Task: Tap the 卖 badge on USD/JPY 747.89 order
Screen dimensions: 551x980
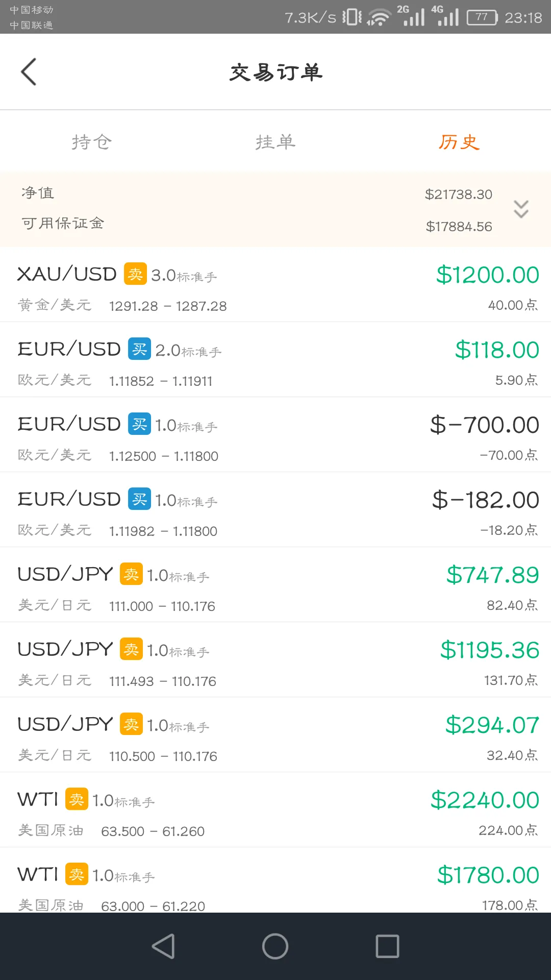Action: click(x=131, y=574)
